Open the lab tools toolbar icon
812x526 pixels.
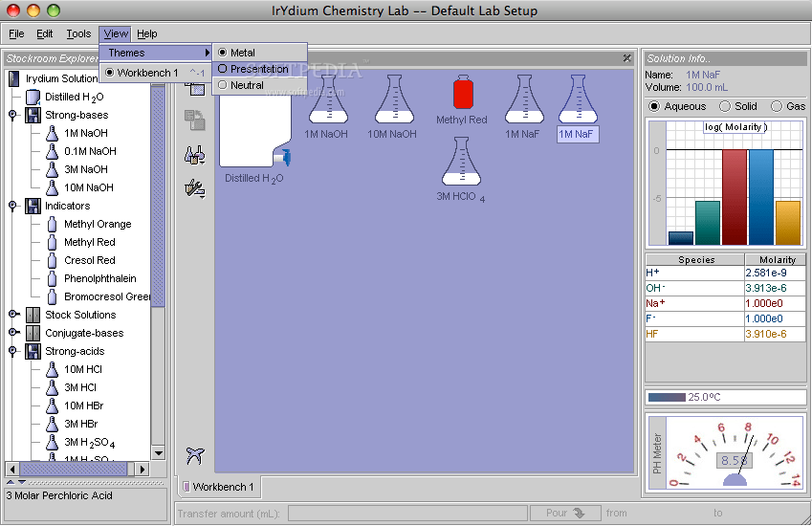point(195,188)
